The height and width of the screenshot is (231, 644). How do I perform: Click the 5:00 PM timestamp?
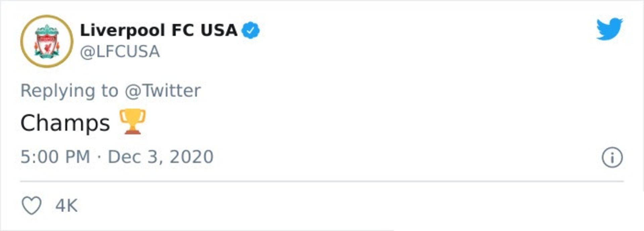(55, 157)
